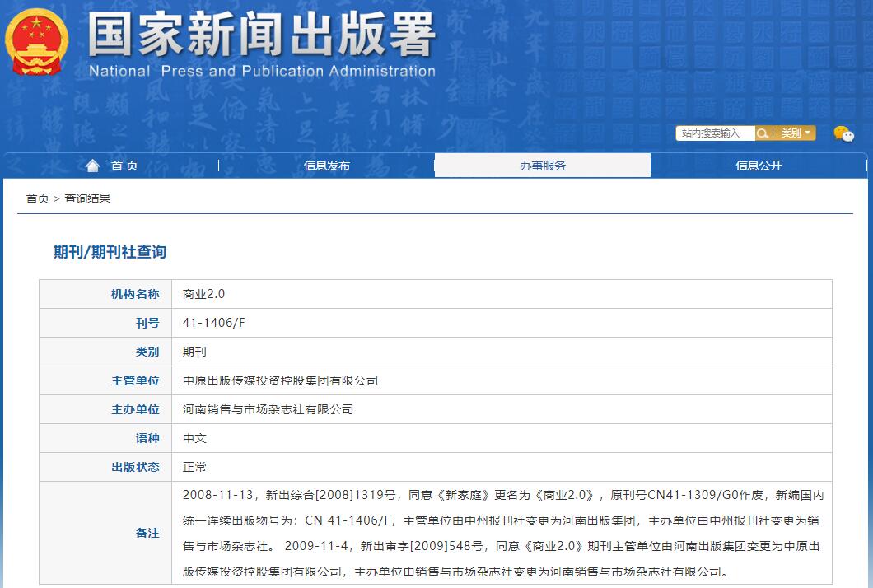The height and width of the screenshot is (588, 873).
Task: Click the 类别 row label in table
Action: point(147,352)
